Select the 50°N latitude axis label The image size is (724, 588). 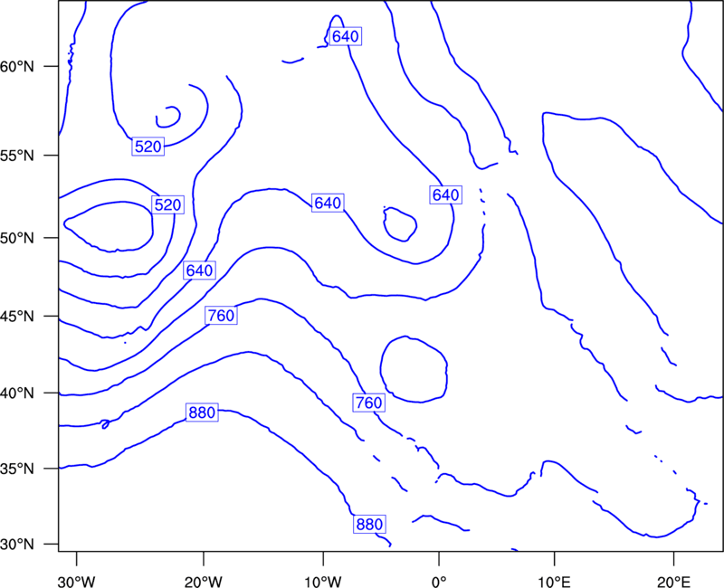click(17, 238)
